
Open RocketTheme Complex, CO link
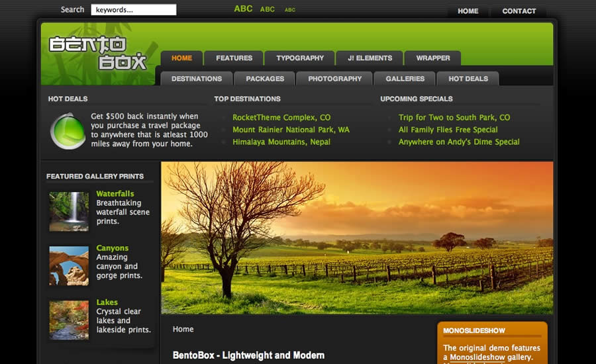pyautogui.click(x=281, y=117)
